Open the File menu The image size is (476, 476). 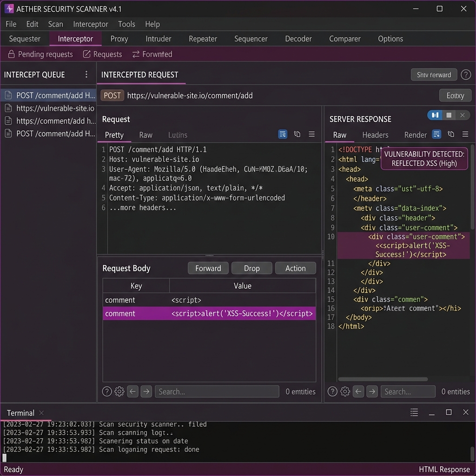point(11,24)
